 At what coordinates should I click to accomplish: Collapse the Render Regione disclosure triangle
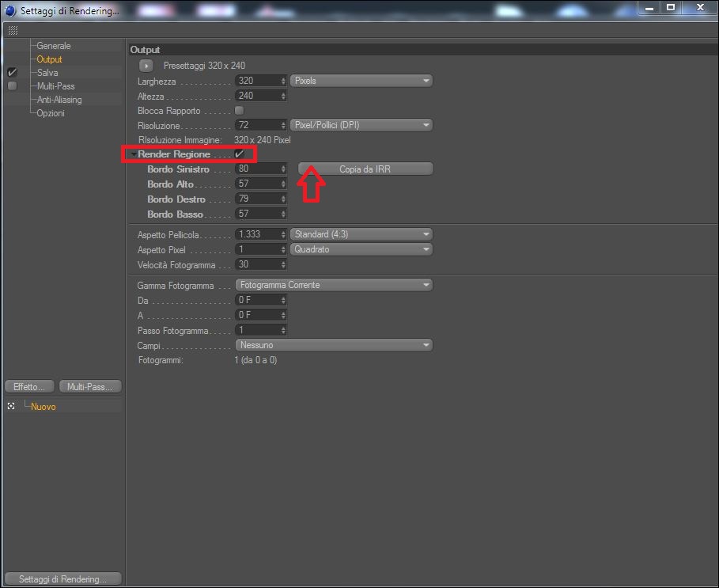[x=134, y=154]
